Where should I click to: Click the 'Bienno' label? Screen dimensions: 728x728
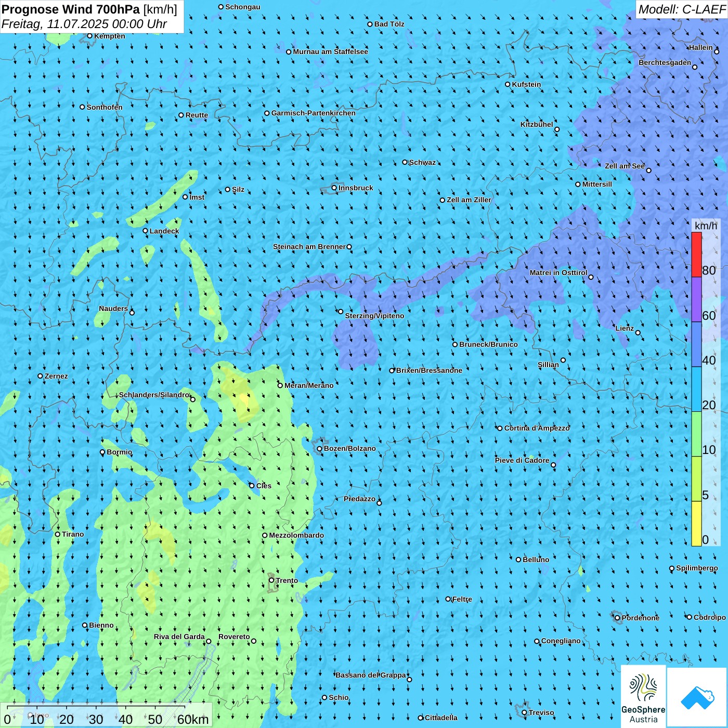coord(101,625)
